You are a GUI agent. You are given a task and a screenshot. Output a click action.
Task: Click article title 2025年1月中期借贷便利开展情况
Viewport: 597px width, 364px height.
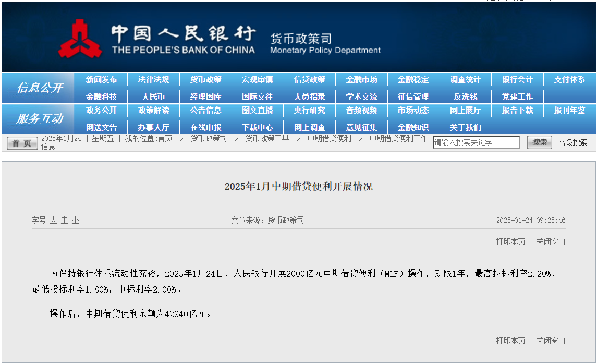298,187
